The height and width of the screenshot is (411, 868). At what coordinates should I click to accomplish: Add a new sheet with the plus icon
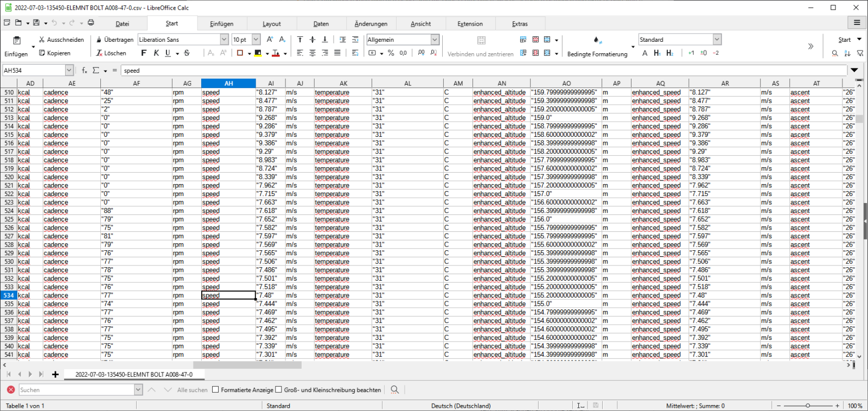pos(55,375)
